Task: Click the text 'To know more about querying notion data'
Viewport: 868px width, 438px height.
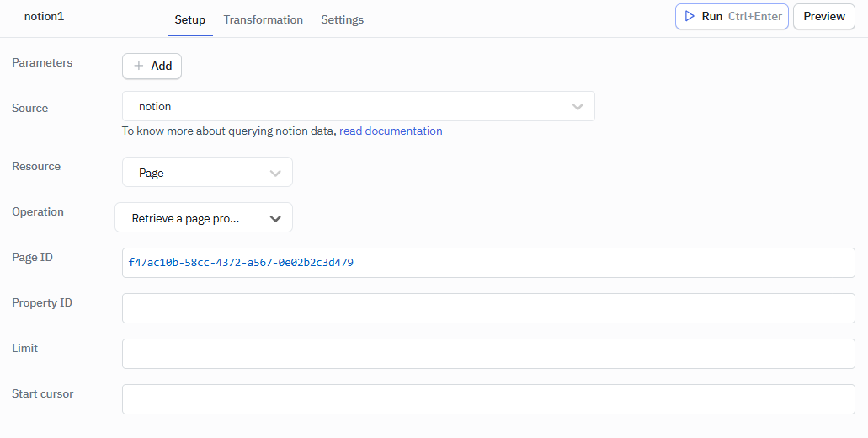Action: tap(229, 131)
